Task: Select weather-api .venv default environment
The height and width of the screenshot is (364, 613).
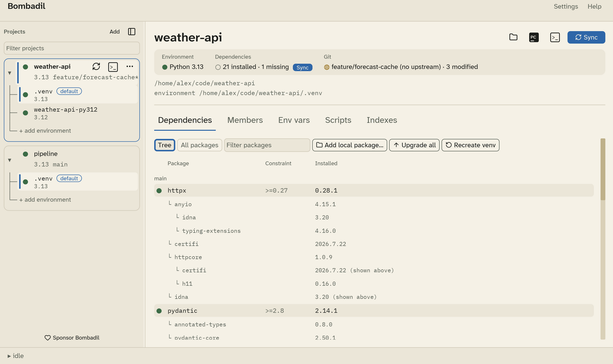Action: pyautogui.click(x=79, y=95)
